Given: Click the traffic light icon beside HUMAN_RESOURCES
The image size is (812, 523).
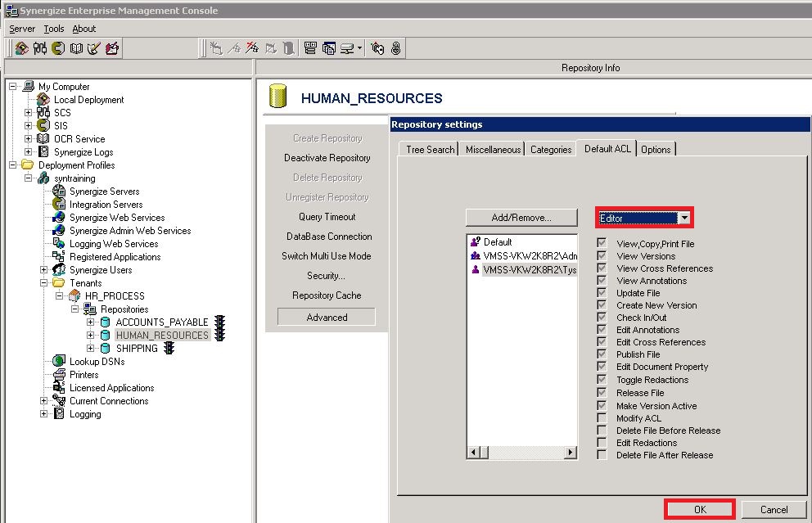Looking at the screenshot, I should click(219, 335).
